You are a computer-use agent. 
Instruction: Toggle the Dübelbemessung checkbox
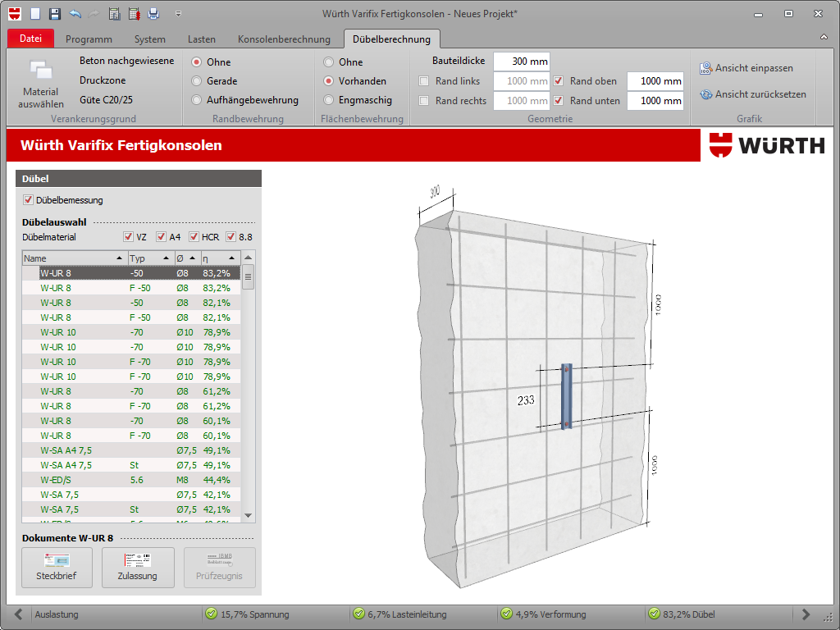tap(29, 200)
